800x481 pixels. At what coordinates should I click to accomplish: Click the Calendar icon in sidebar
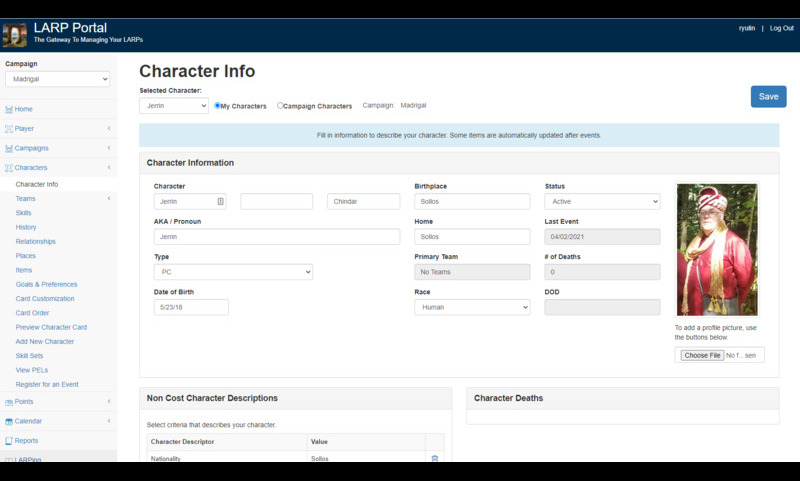click(x=9, y=421)
